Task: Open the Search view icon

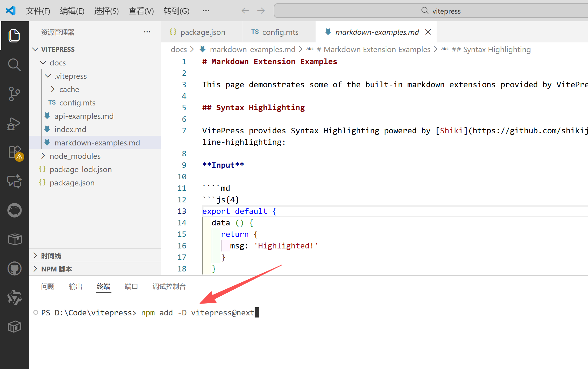Action: click(x=14, y=65)
